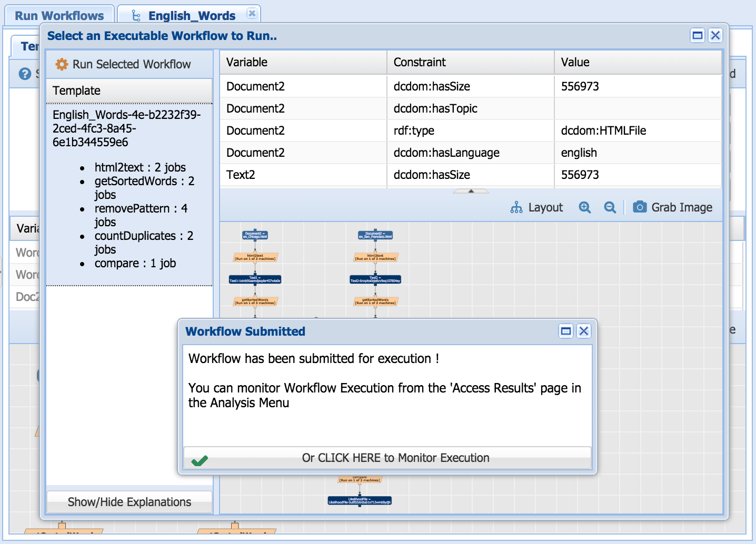Maximize the Workflow Submitted dialog
The width and height of the screenshot is (756, 544).
point(566,331)
